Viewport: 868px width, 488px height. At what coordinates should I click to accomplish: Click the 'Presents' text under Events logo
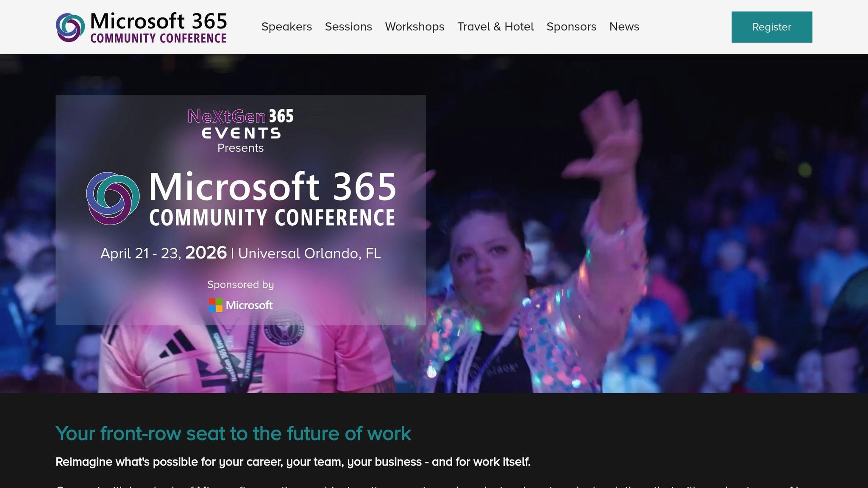click(x=240, y=148)
